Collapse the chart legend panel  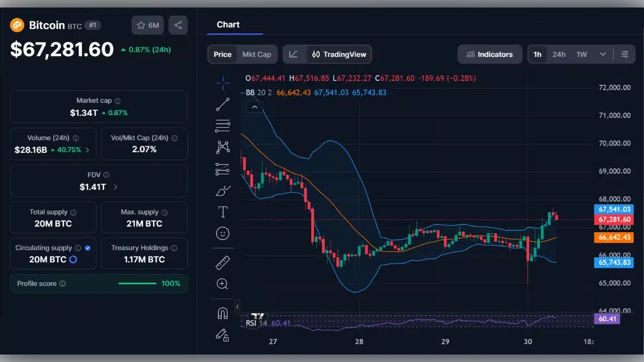click(x=254, y=107)
